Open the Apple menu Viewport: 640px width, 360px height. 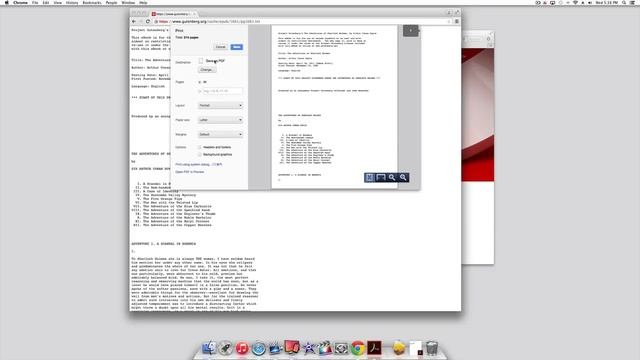6,2
